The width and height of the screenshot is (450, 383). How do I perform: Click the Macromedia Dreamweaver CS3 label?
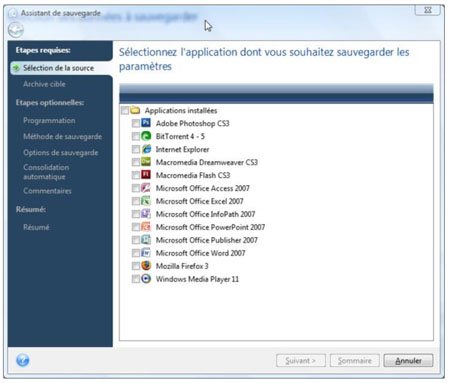pyautogui.click(x=207, y=162)
